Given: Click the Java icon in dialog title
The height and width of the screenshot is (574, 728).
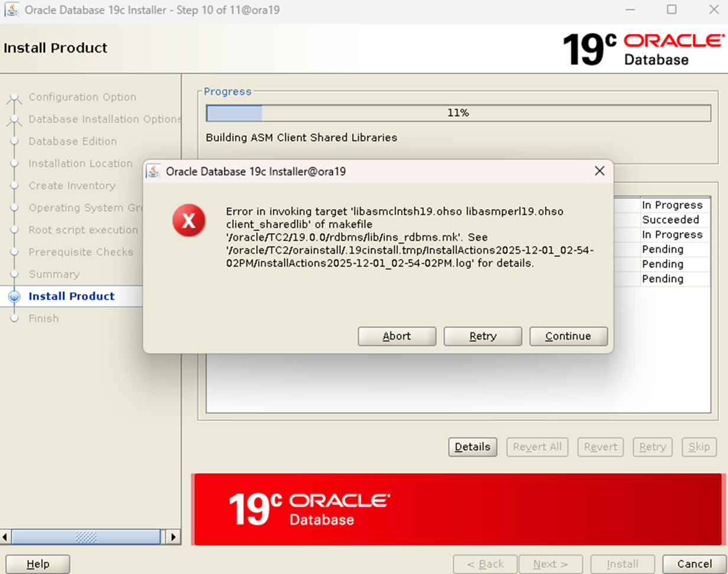Looking at the screenshot, I should click(154, 171).
